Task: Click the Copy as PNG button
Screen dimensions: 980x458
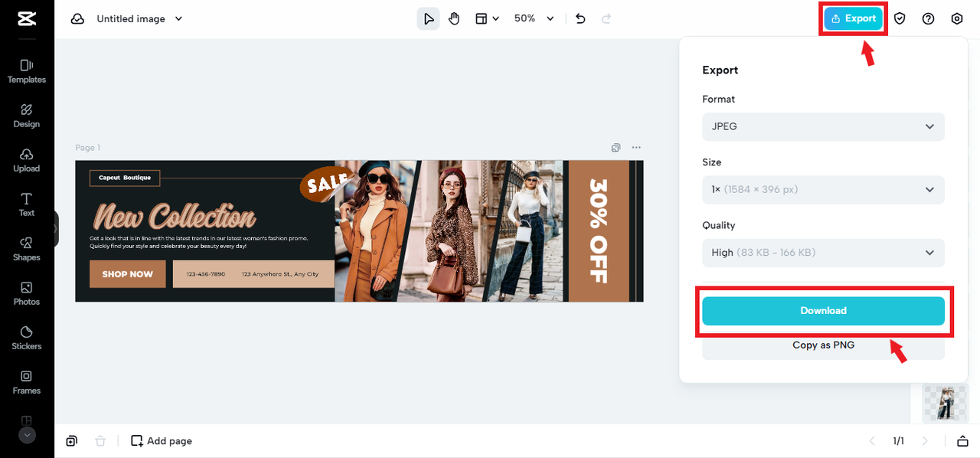Action: tap(823, 345)
